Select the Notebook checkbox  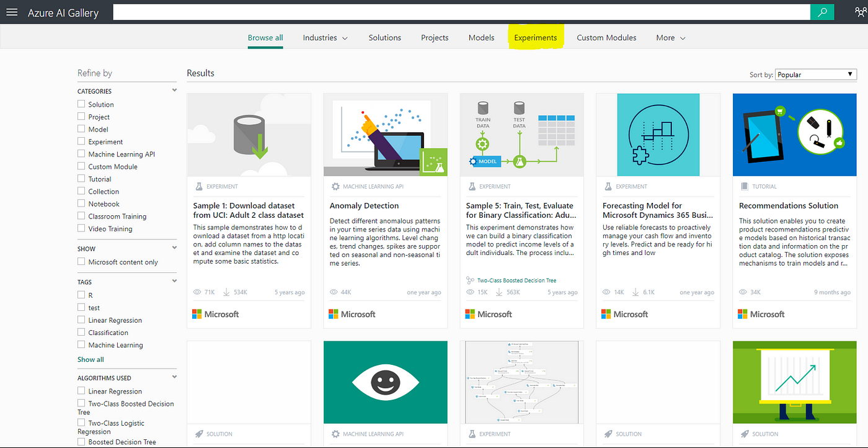(81, 204)
